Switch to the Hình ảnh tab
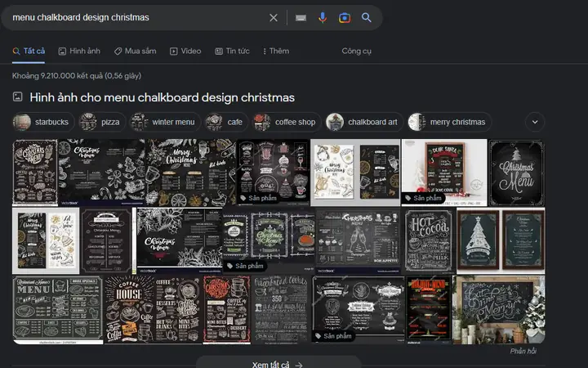The height and width of the screenshot is (368, 588). (79, 51)
